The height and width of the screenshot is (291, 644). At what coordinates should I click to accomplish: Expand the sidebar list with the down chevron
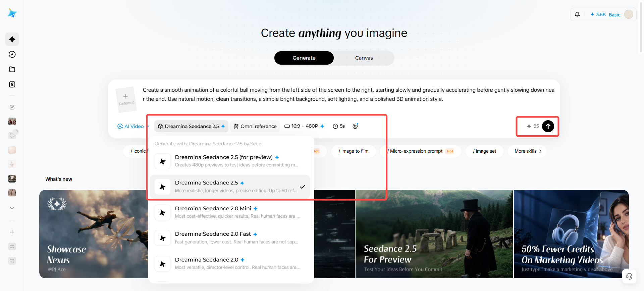12,208
